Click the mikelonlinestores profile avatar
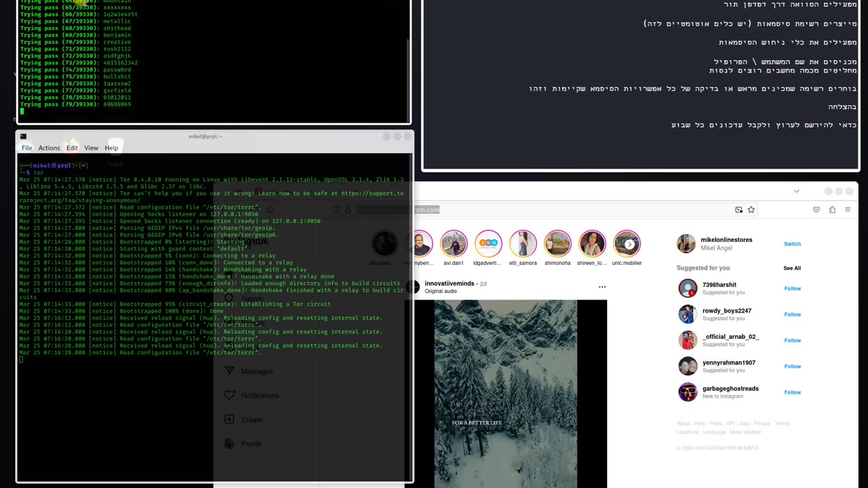The height and width of the screenshot is (488, 868). tap(686, 243)
